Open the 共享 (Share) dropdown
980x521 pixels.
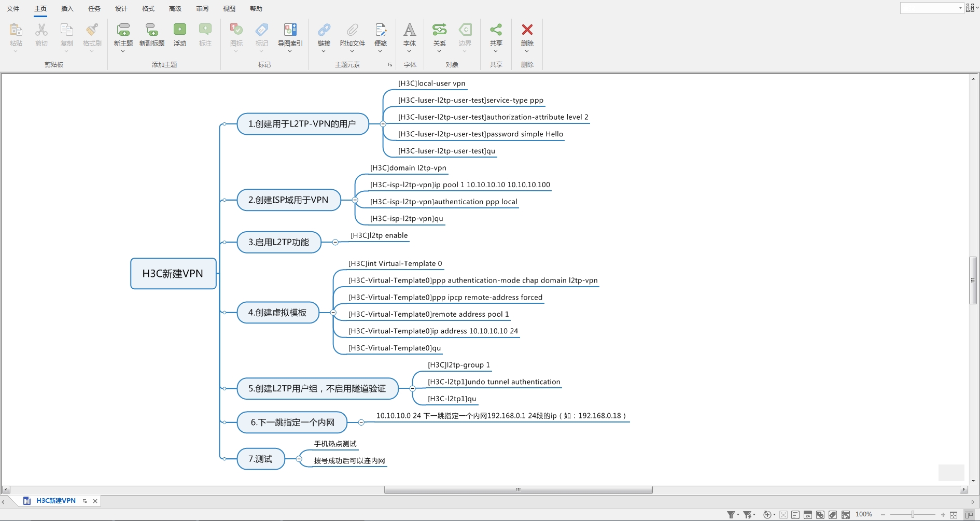pos(496,51)
